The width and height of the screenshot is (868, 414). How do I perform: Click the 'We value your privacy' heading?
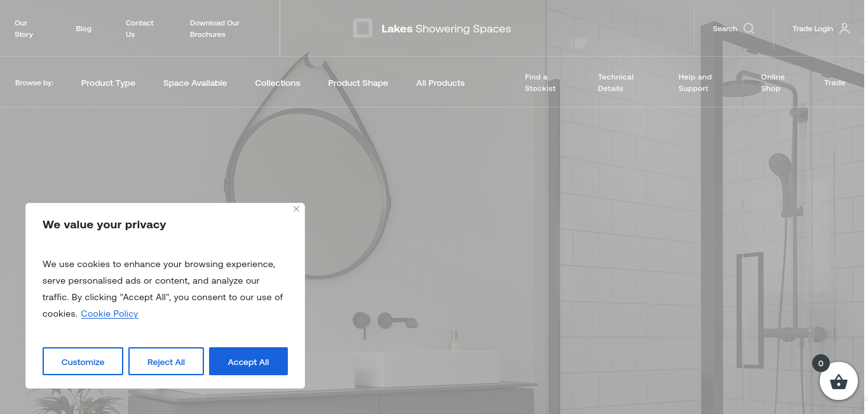[104, 224]
